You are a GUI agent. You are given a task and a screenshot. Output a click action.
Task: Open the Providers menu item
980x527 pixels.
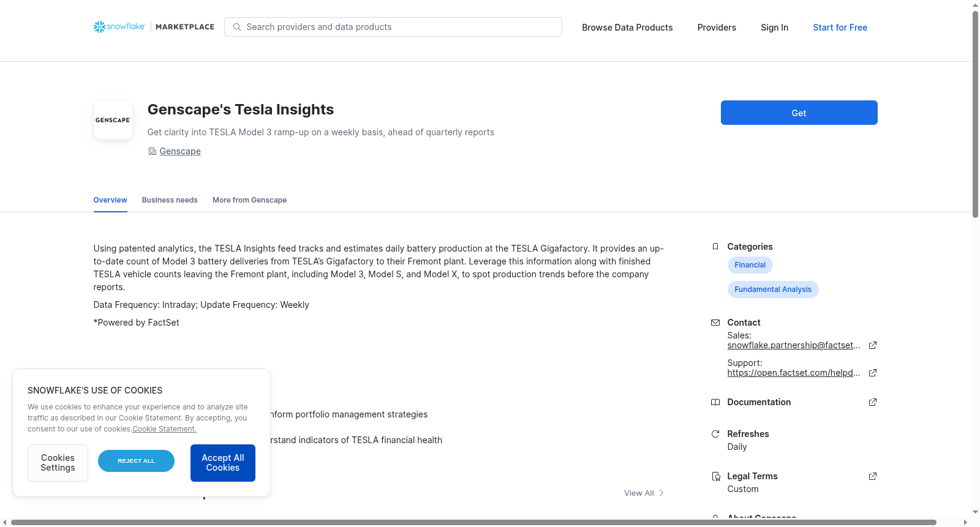(717, 28)
